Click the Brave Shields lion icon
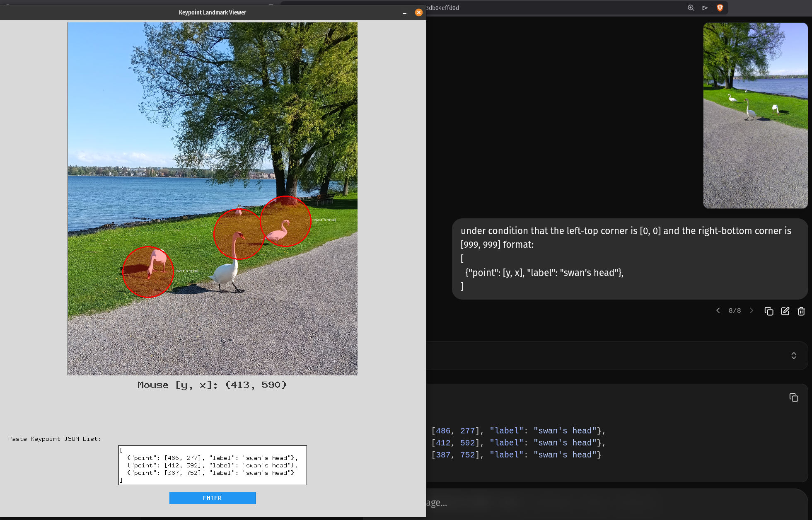812x520 pixels. [720, 8]
